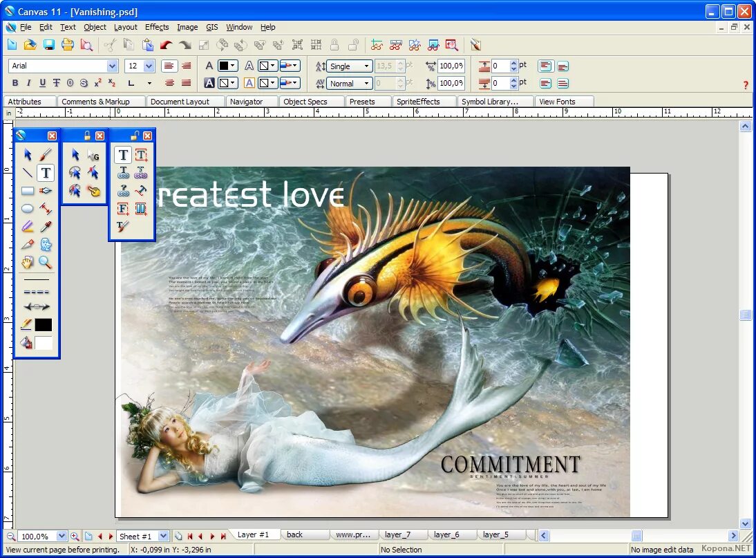This screenshot has width=756, height=558.
Task: Click the red Undo arrow
Action: [x=167, y=45]
